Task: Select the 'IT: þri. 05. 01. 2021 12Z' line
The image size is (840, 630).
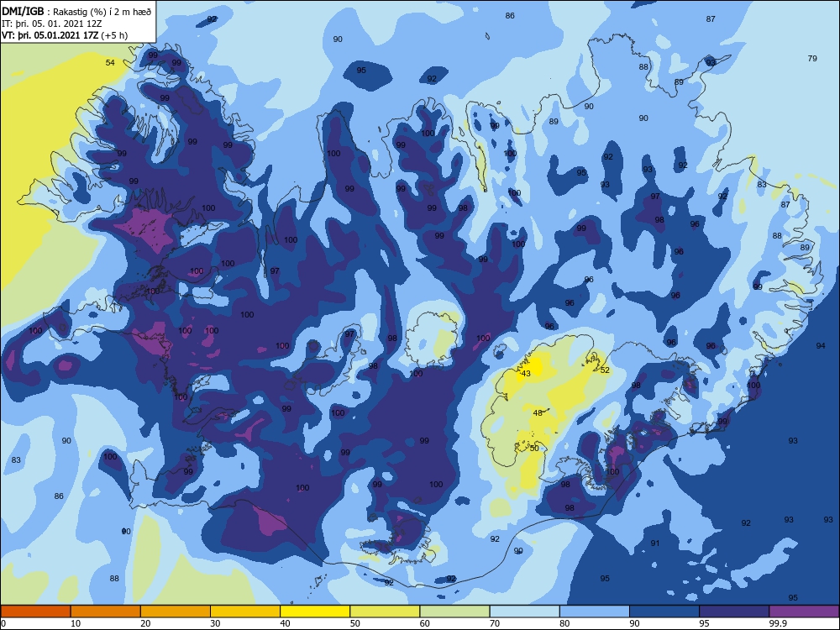Action: click(x=52, y=24)
